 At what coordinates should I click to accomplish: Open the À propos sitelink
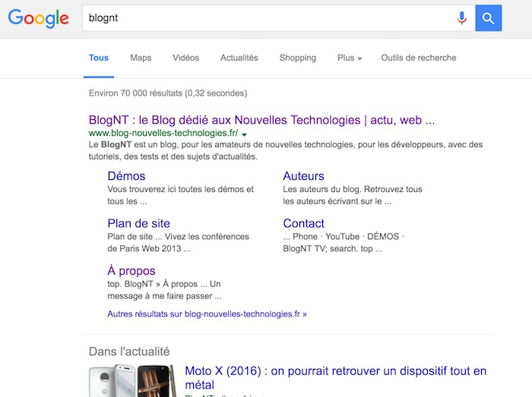click(x=131, y=270)
